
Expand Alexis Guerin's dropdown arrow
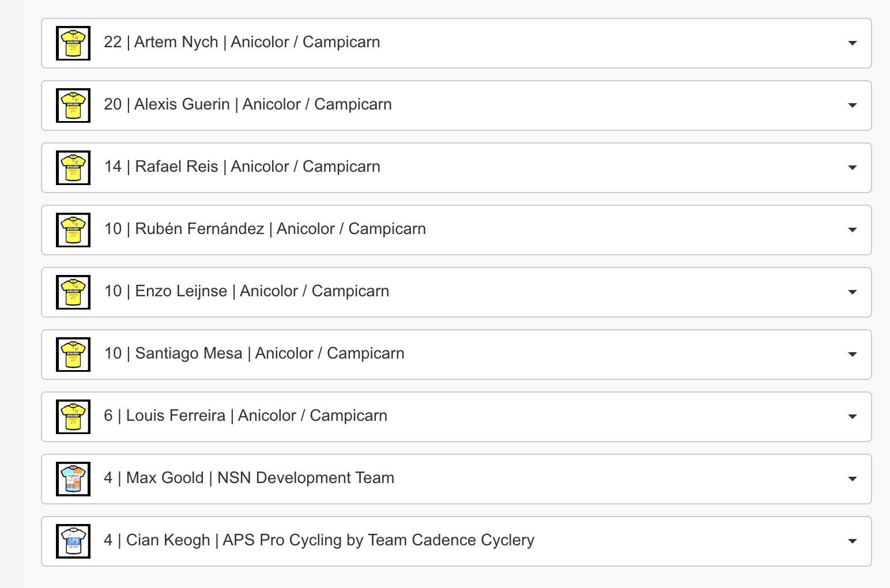853,105
